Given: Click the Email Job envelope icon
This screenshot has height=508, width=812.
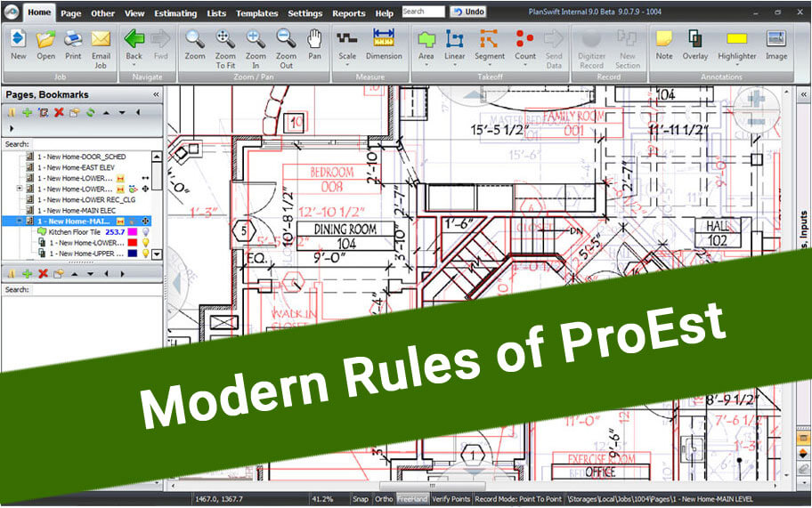Looking at the screenshot, I should 101,39.
